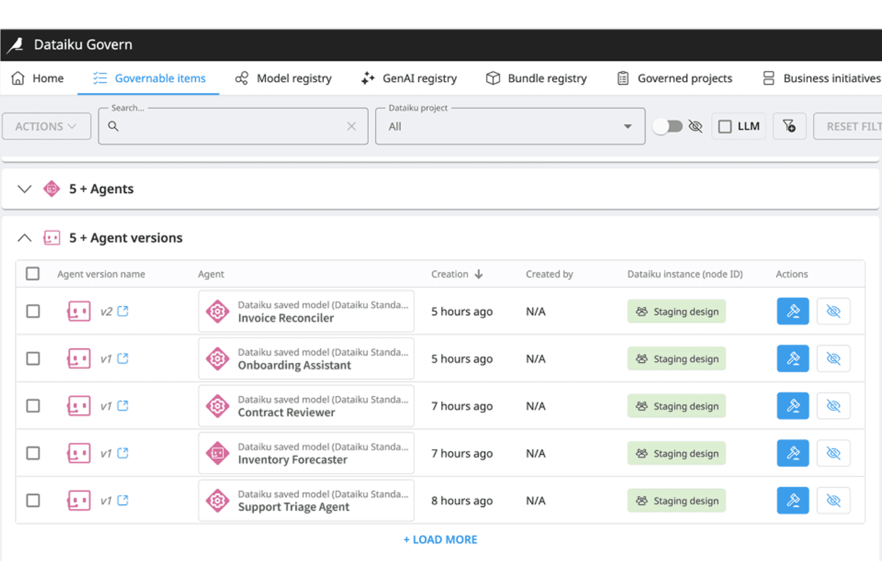Click Staging design tag for Contract Reviewer
The image size is (882, 588).
click(x=676, y=406)
